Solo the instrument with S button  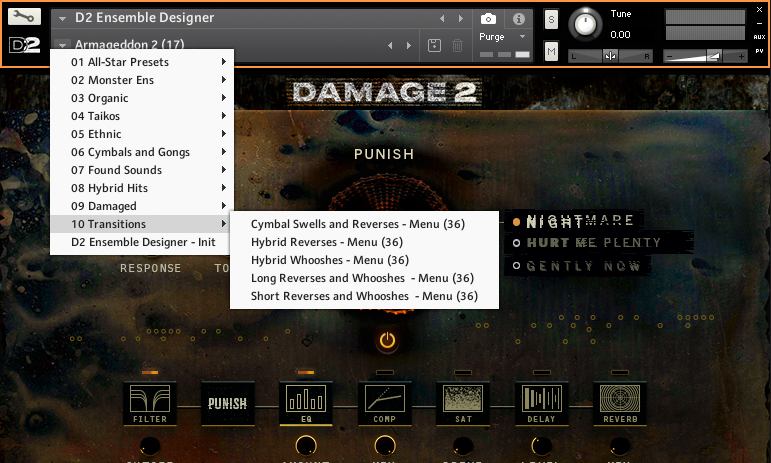click(551, 19)
